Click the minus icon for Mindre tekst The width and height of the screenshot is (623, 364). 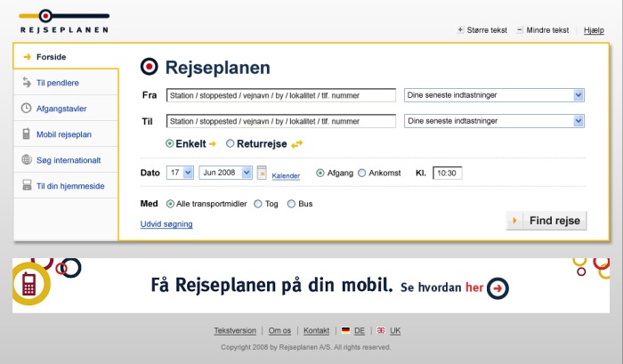tap(519, 29)
